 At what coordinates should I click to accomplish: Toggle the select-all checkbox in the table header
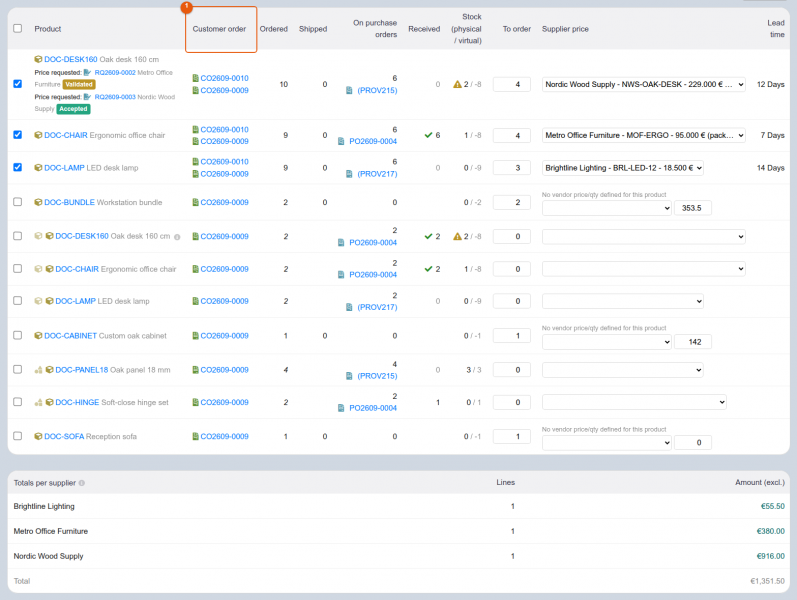18,28
